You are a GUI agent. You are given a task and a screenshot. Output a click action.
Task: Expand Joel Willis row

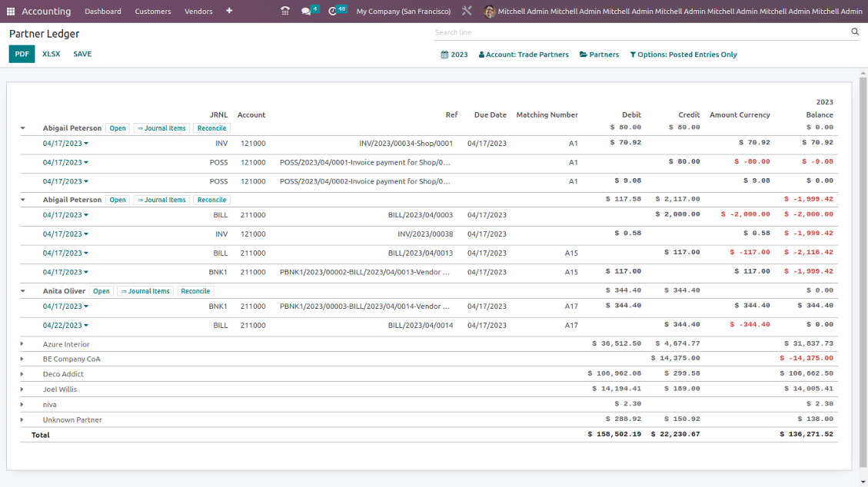click(x=22, y=389)
